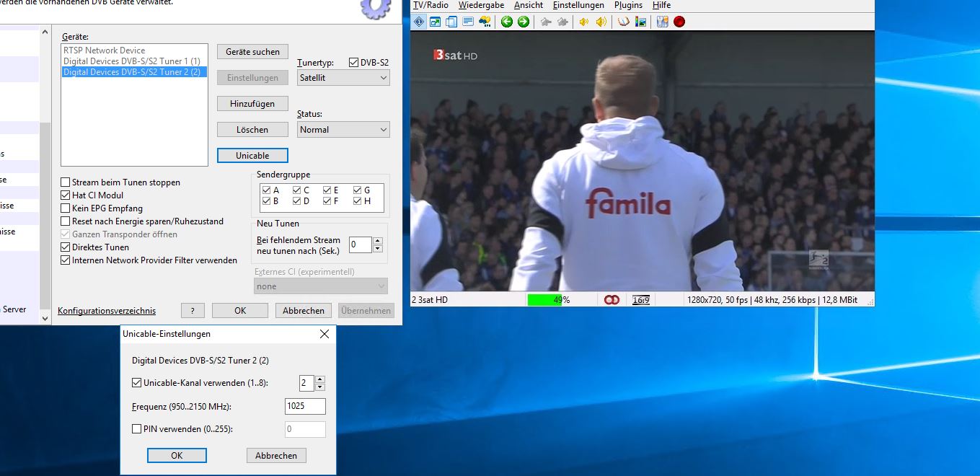Raise volume with the large speaker icon
This screenshot has width=980, height=476.
(x=601, y=22)
